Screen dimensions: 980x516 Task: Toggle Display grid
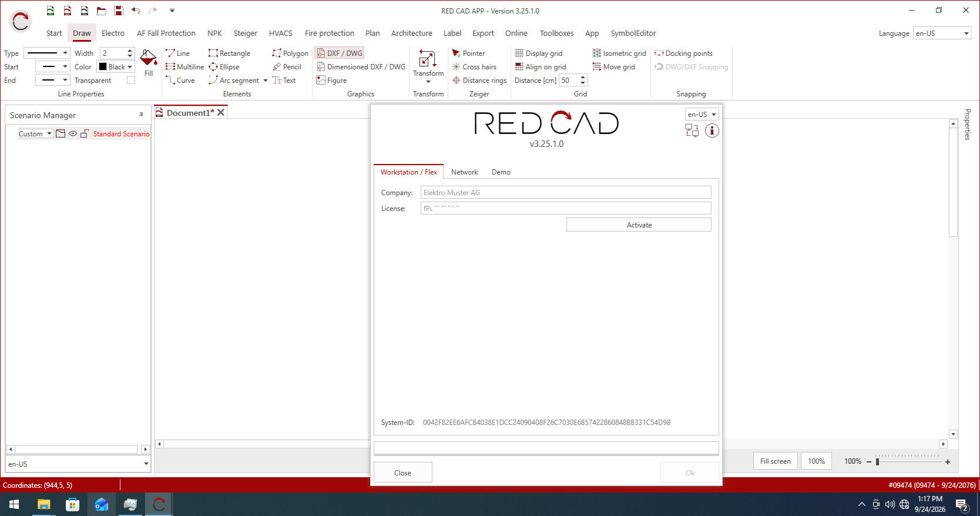tap(539, 53)
